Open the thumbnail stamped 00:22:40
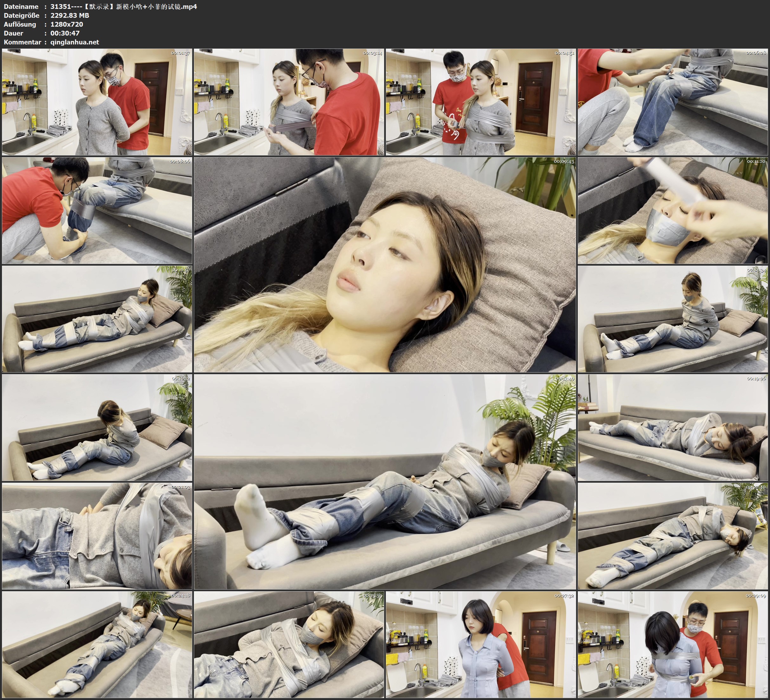Viewport: 770px width, 700px height. point(673,536)
